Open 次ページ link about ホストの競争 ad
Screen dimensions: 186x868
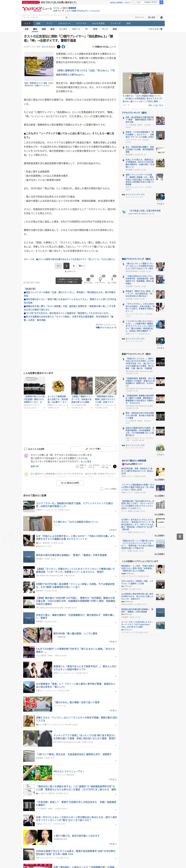click(70, 259)
